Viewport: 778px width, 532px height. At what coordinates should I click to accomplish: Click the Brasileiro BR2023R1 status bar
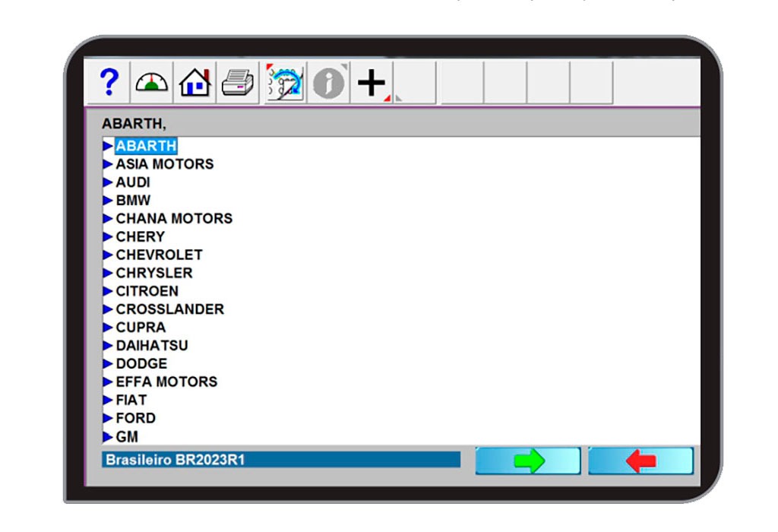click(281, 460)
